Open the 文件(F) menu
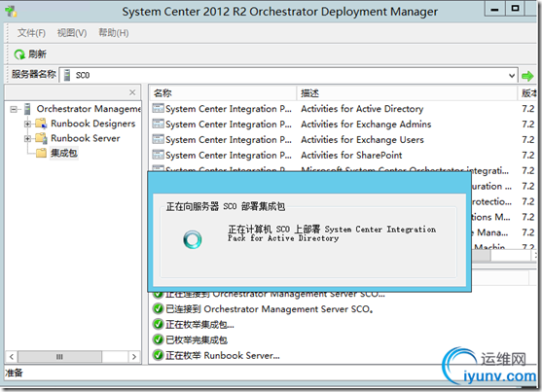Viewport: 542px width, 392px height. click(31, 33)
